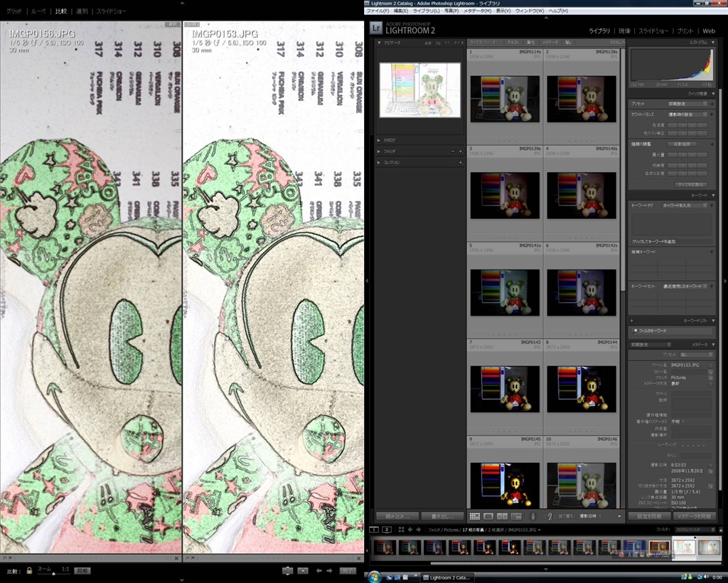Select next photo arrow in compare toolbar

329,571
